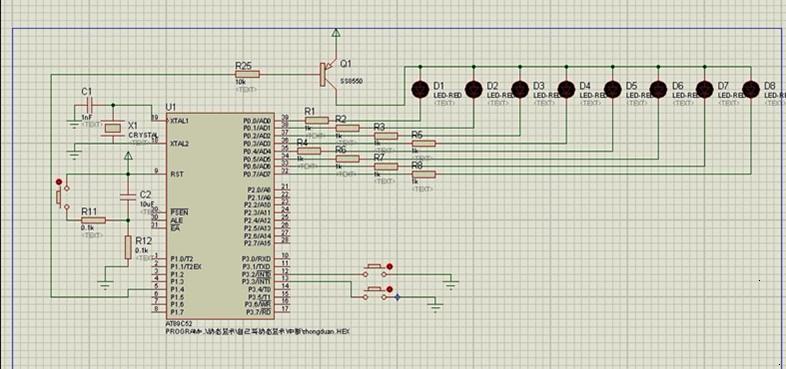Click the push button wired to P3.2/INT0

coord(374,270)
